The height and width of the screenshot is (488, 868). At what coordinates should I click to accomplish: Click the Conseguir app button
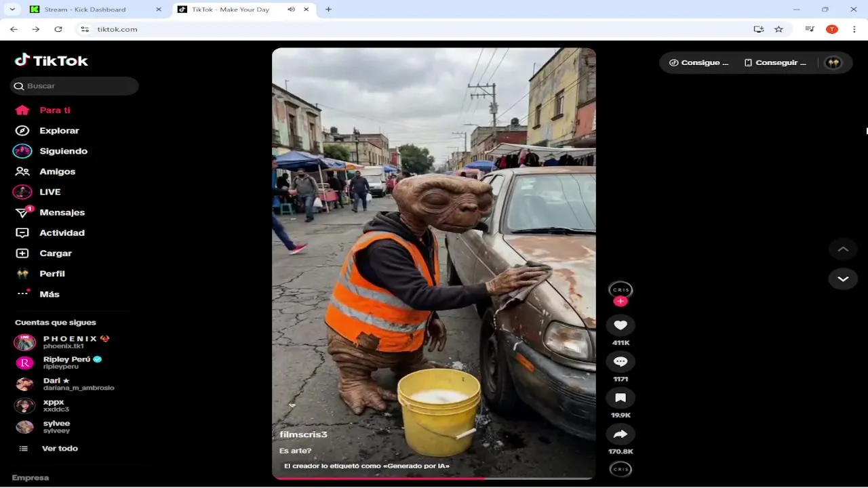(x=776, y=62)
